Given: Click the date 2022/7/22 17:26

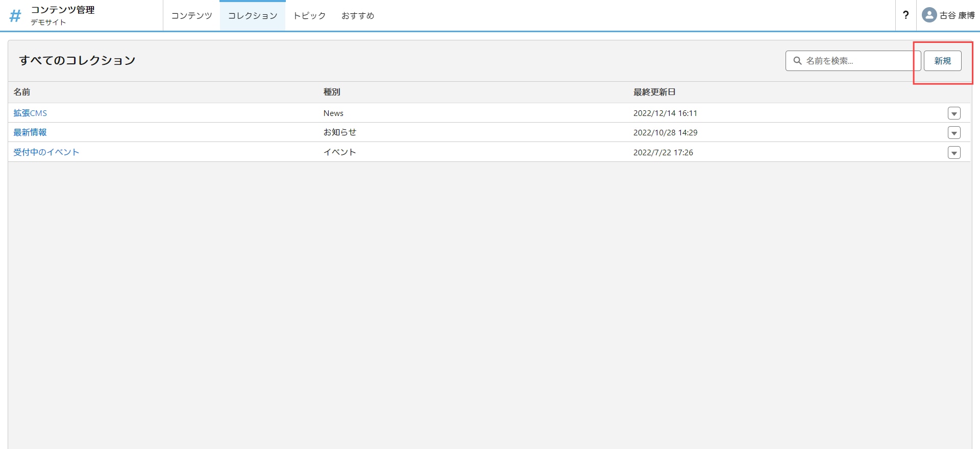Looking at the screenshot, I should pyautogui.click(x=663, y=152).
